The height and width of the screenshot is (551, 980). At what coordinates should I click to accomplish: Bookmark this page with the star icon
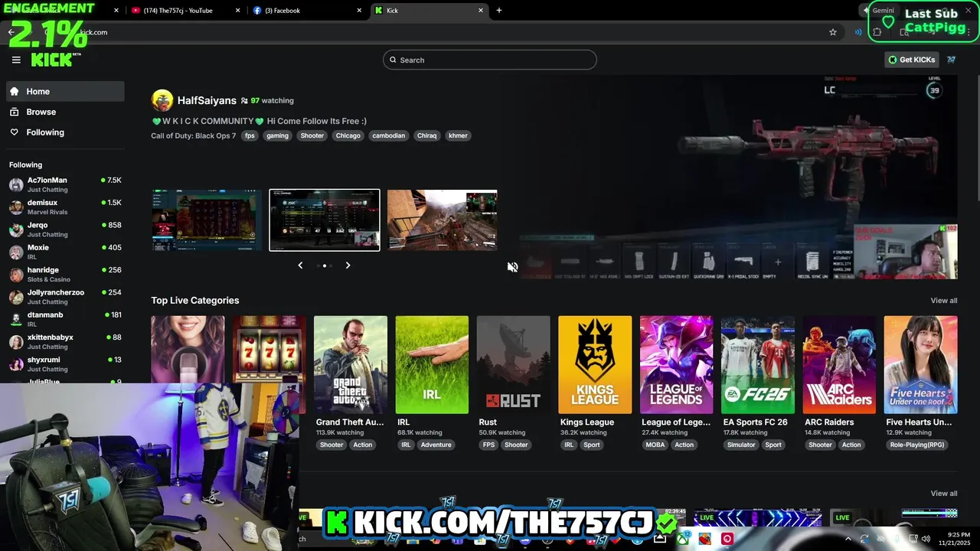point(833,32)
